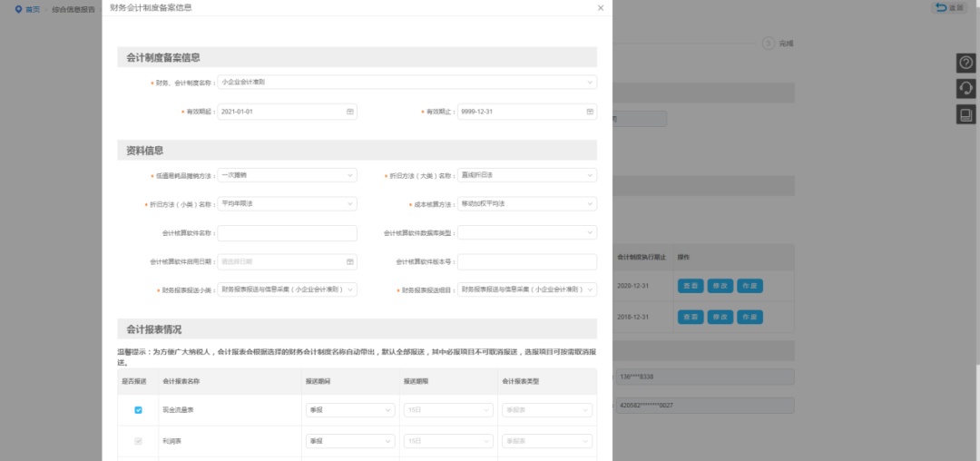
Task: Select 报送期间 dropdown for 现金流量表
Action: tap(349, 410)
